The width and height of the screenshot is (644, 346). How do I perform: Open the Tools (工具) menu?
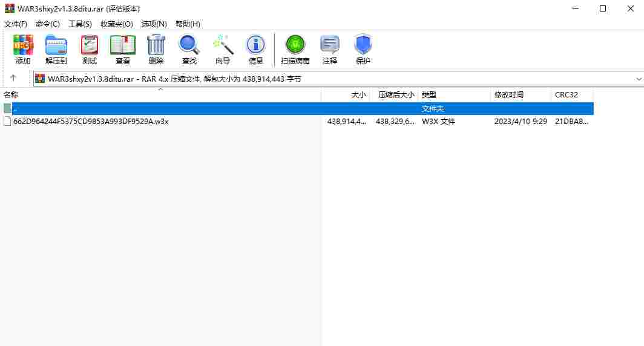pos(80,24)
